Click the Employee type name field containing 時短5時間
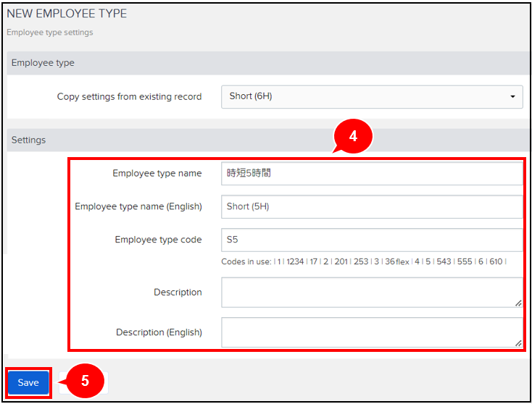This screenshot has height=404, width=532. coord(371,174)
